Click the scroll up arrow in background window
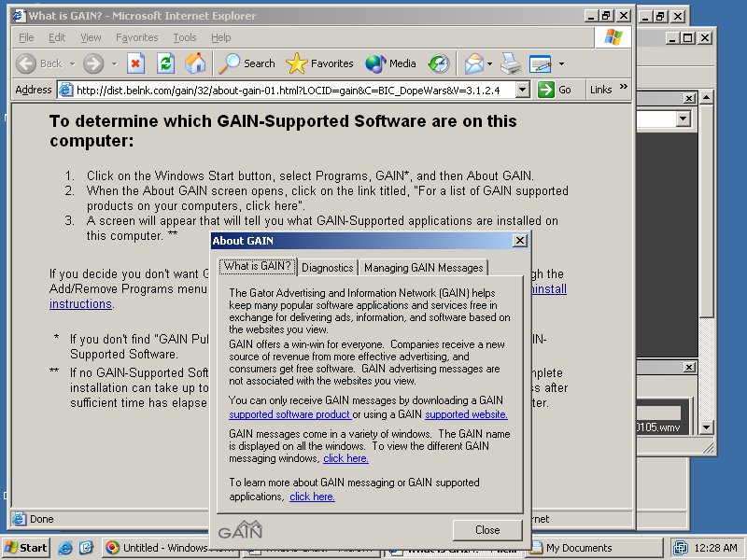The image size is (747, 560). [x=706, y=98]
